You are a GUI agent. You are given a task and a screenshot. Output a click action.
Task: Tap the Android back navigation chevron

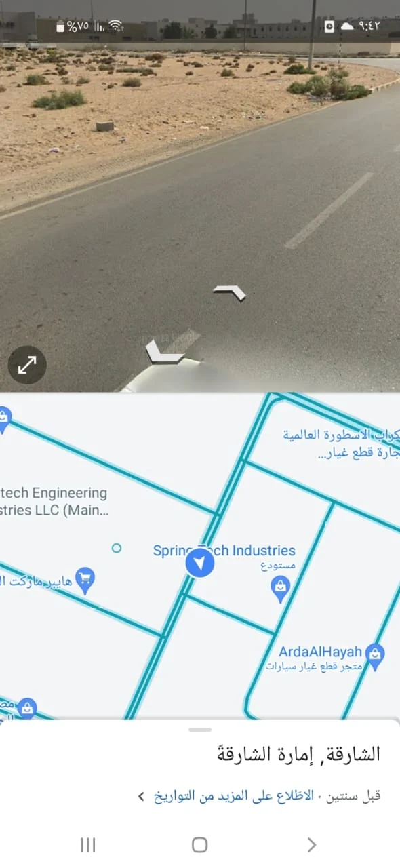311,844
